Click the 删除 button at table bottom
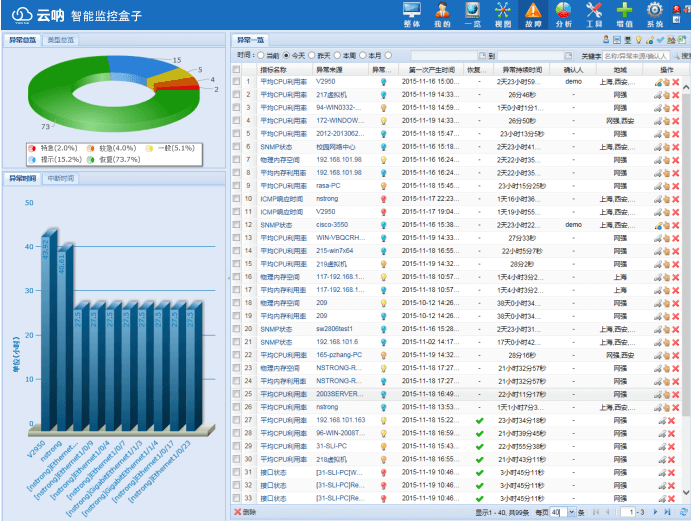 click(x=245, y=512)
